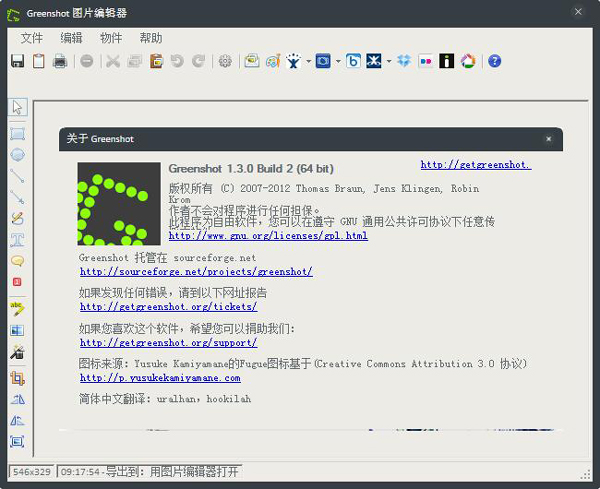The width and height of the screenshot is (600, 489).
Task: Select the straight line tool
Action: point(18,176)
